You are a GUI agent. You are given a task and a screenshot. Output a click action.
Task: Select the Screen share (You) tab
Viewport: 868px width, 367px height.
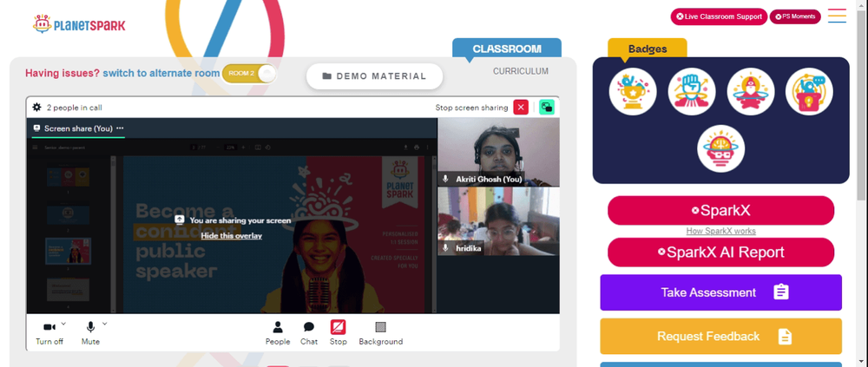pyautogui.click(x=78, y=128)
